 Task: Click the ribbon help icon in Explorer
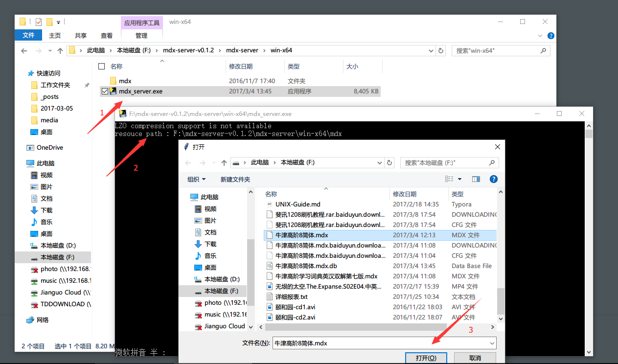[550, 36]
